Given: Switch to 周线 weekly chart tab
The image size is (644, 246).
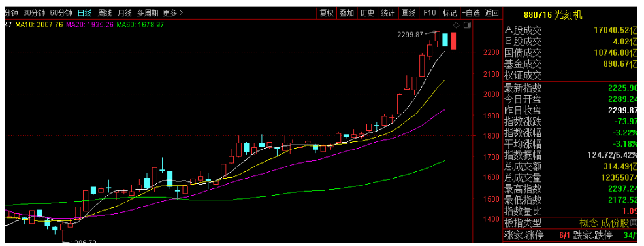Looking at the screenshot, I should 105,12.
